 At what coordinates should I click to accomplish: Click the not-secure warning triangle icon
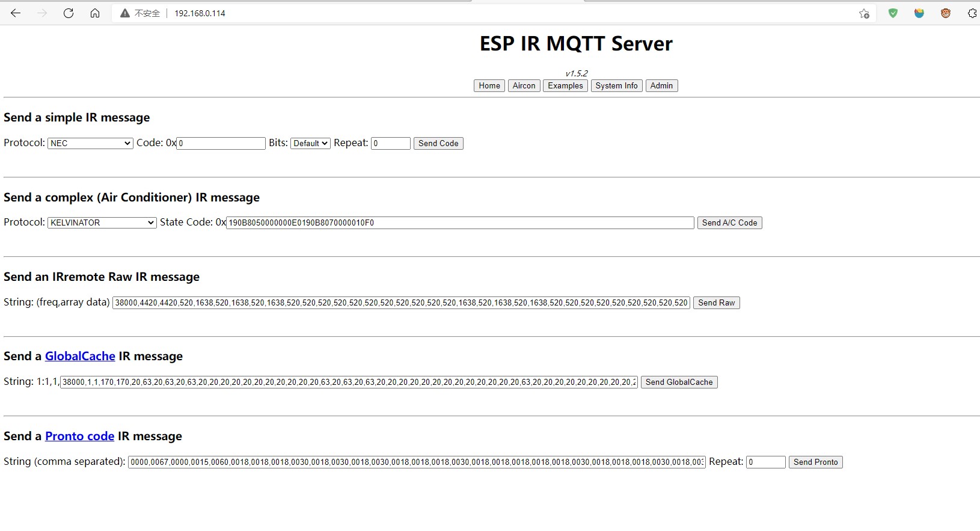tap(125, 13)
